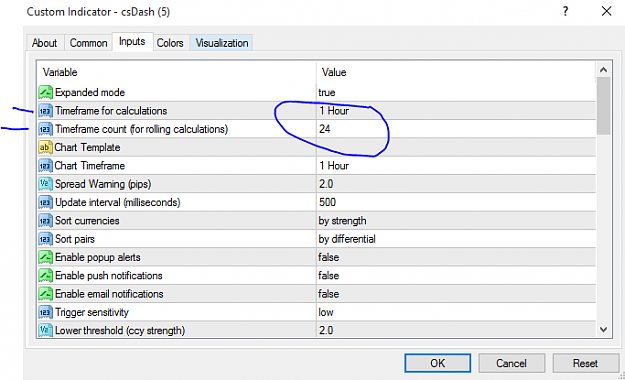The image size is (625, 380).
Task: Click the Lower threshold double-type icon
Action: click(x=45, y=330)
